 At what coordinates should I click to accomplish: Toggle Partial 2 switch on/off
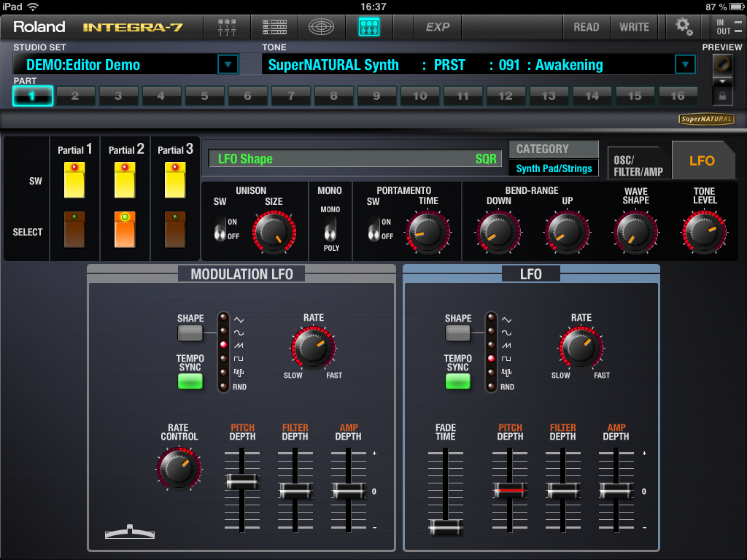click(x=125, y=180)
